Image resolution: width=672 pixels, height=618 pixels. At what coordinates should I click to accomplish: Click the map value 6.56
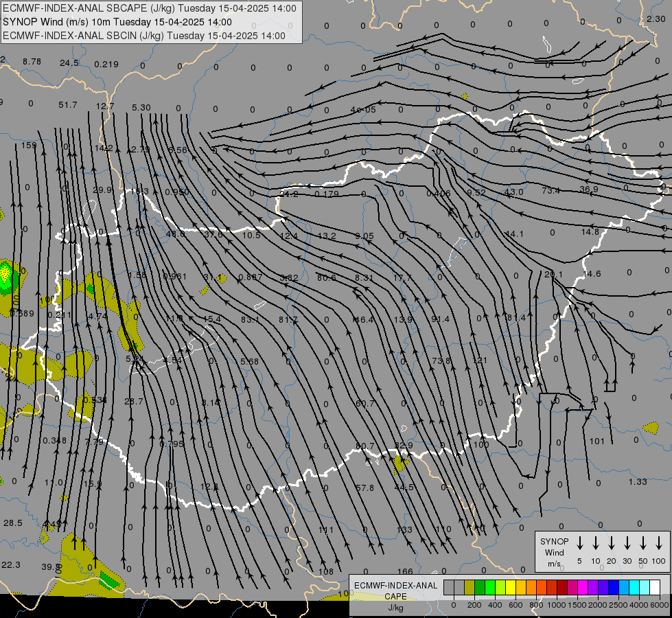click(x=178, y=150)
